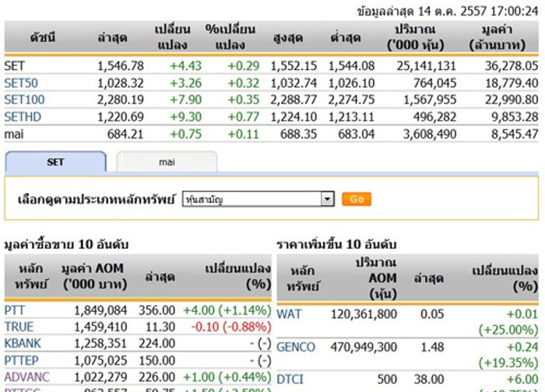Open the KBANK stock link
The height and width of the screenshot is (392, 545).
tap(23, 344)
